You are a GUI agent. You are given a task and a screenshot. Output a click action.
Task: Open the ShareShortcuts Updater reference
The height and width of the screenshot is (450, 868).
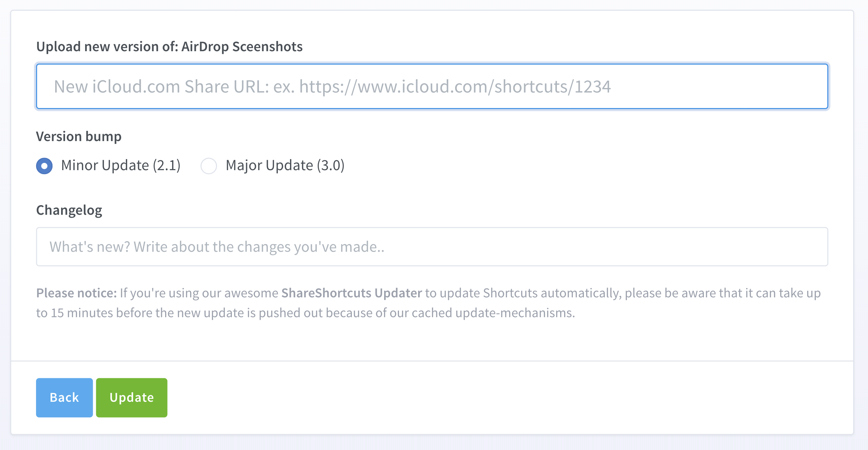(351, 293)
